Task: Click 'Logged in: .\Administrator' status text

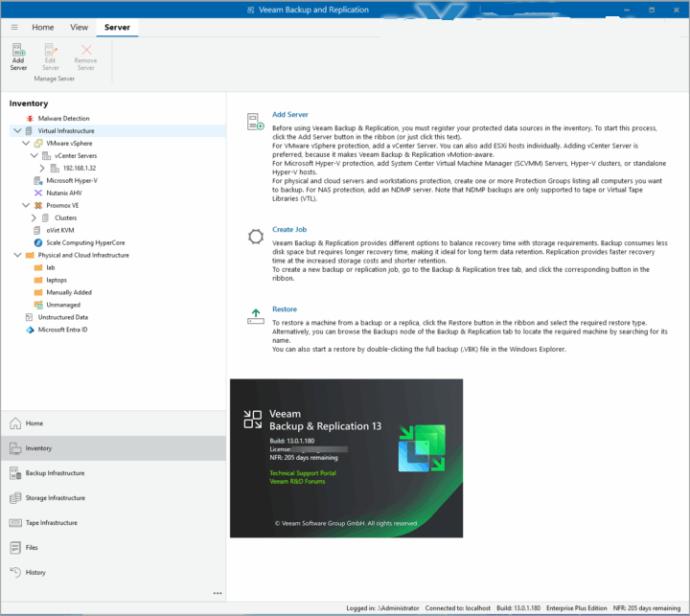Action: tap(382, 608)
